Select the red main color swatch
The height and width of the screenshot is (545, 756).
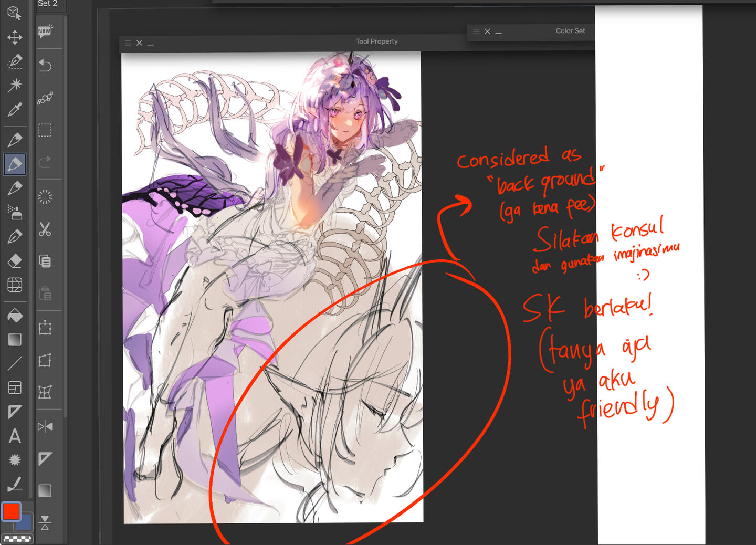[x=12, y=511]
